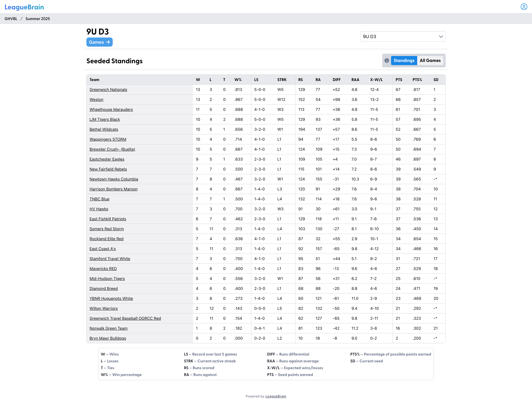The height and width of the screenshot is (403, 532).
Task: Click the LeagueBrain logo
Action: point(24,7)
